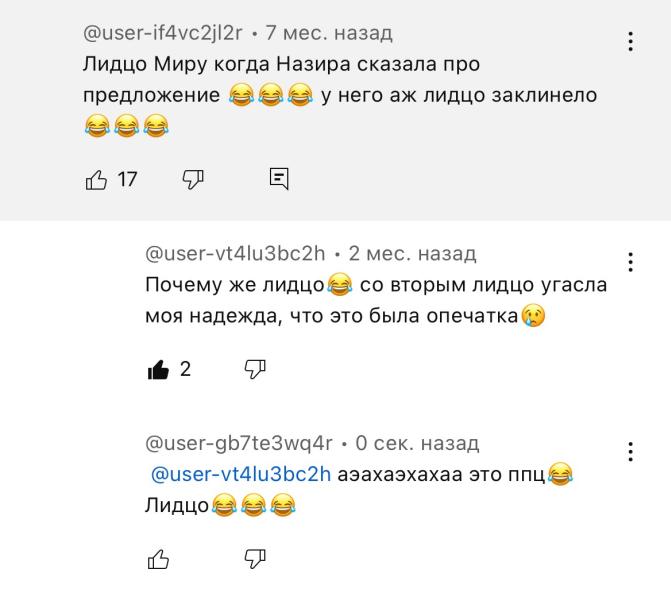Screen dimensions: 671x600
Task: Click the '7 мес. назад' timestamp
Action: coord(329,33)
